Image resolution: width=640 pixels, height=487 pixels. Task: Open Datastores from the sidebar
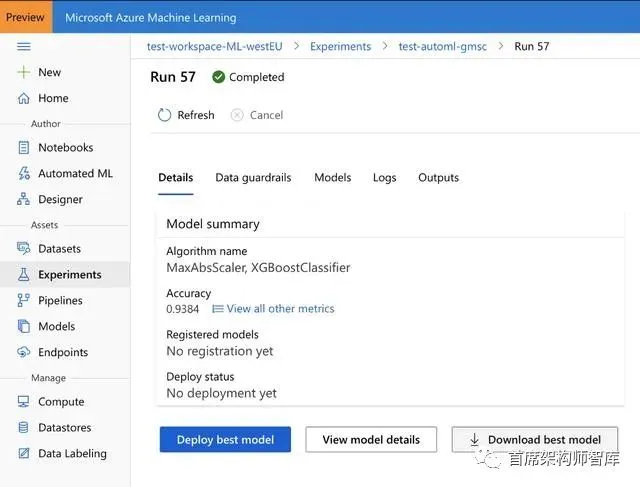coord(65,427)
